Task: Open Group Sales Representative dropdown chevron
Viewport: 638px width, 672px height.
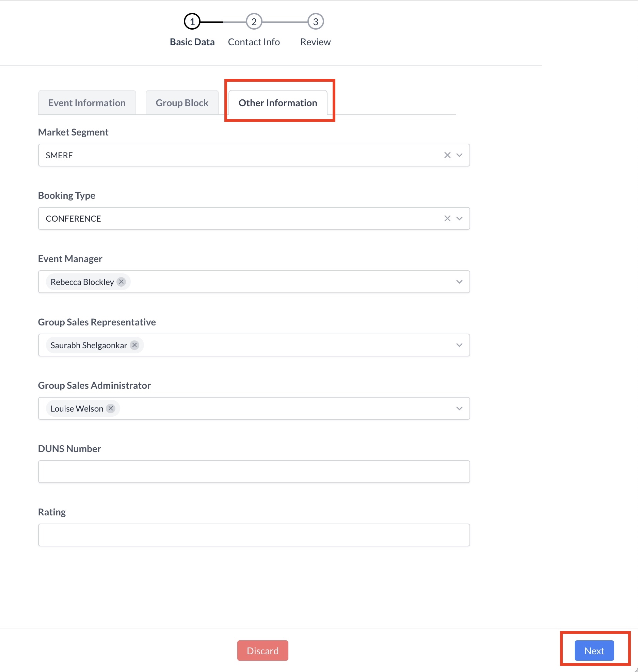Action: [x=459, y=345]
